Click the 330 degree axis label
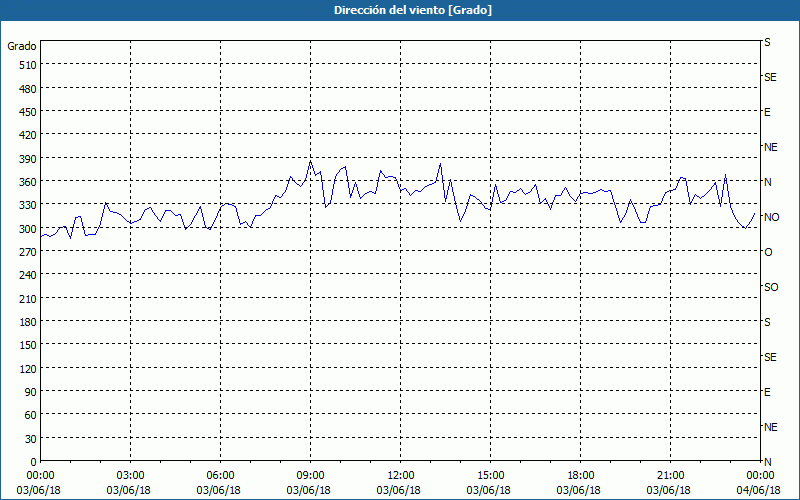This screenshot has width=800, height=500. (29, 205)
